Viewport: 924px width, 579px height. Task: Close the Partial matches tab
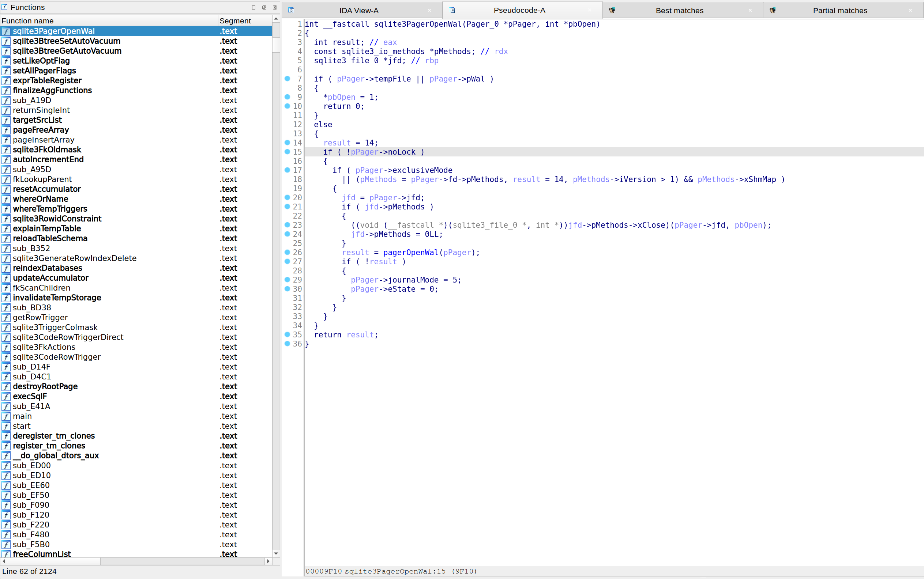(910, 10)
